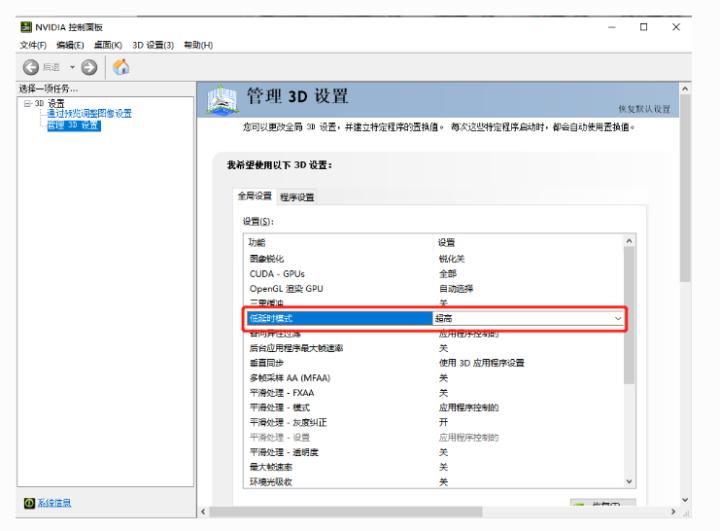Open the Home icon in toolbar
This screenshot has width=720, height=531.
121,67
